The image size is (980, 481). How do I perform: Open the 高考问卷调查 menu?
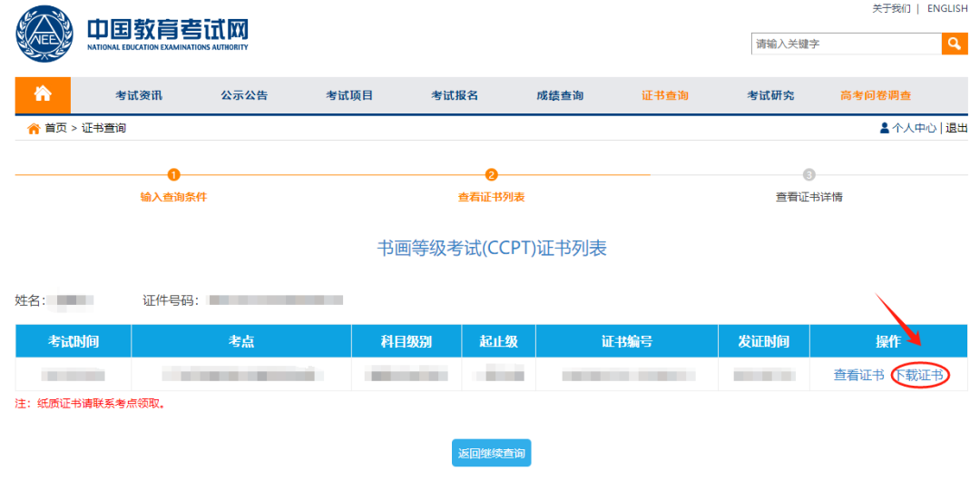pos(876,95)
